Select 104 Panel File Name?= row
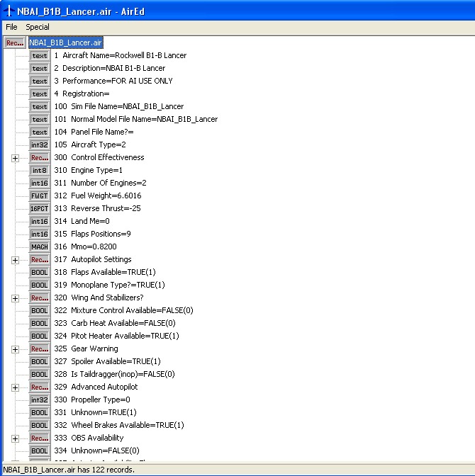This screenshot has width=475, height=476. 94,132
